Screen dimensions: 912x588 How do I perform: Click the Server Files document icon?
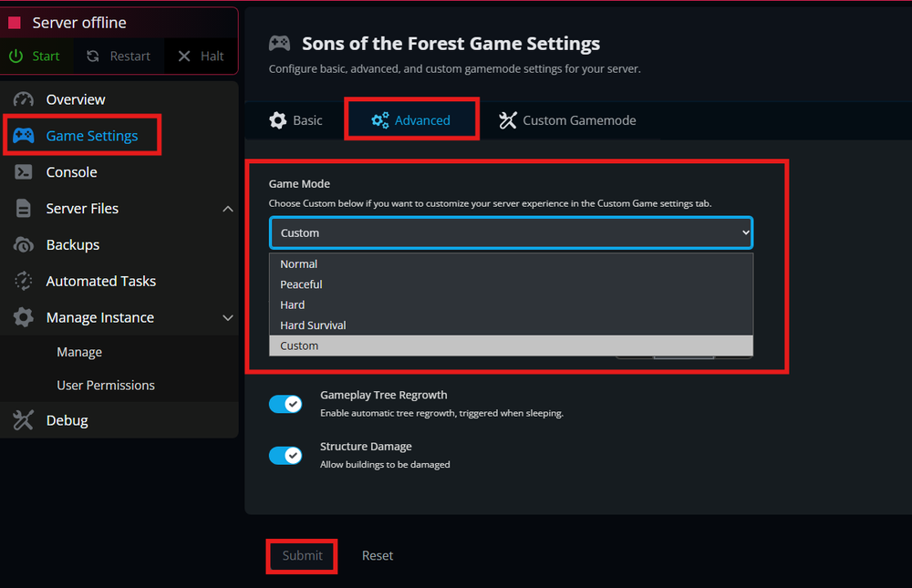point(21,208)
